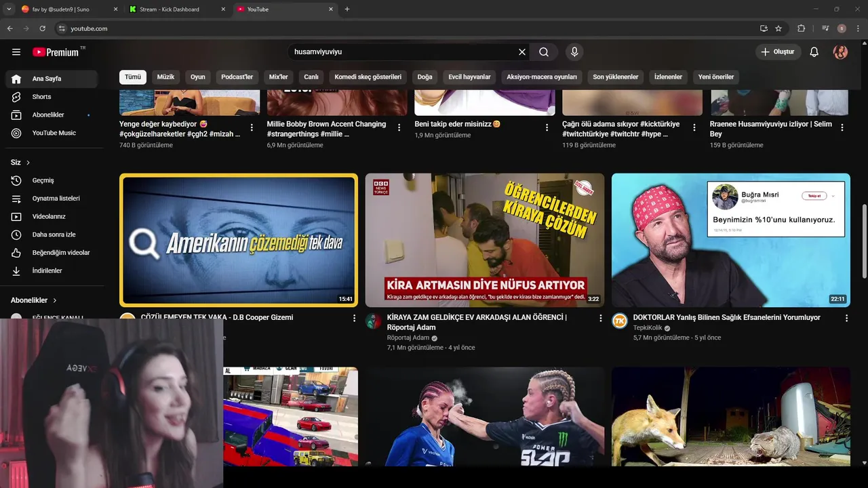Open options for Beni takip eder misiniz
The image size is (868, 488).
tap(547, 127)
